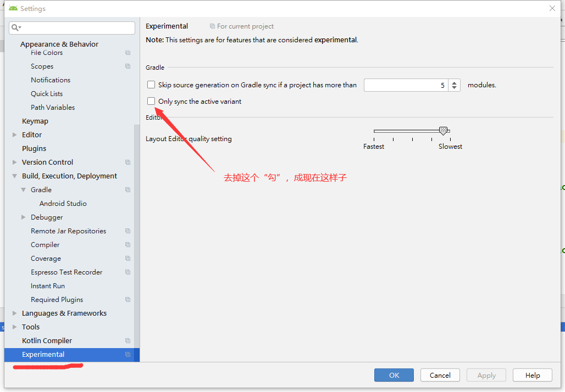Screen dimensions: 565x392
Task: Click the project-level icon beside Version Control
Action: [128, 163]
